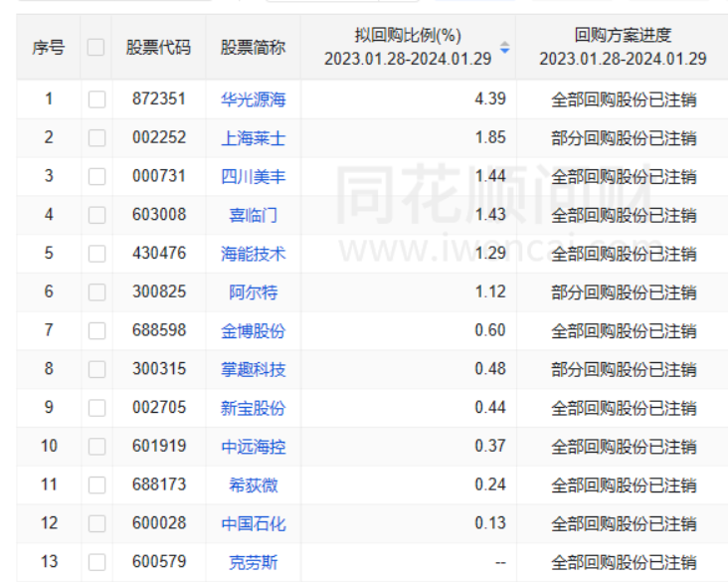Image resolution: width=728 pixels, height=582 pixels.
Task: Tick the checkbox for 四川美丰 row
Action: tap(96, 176)
